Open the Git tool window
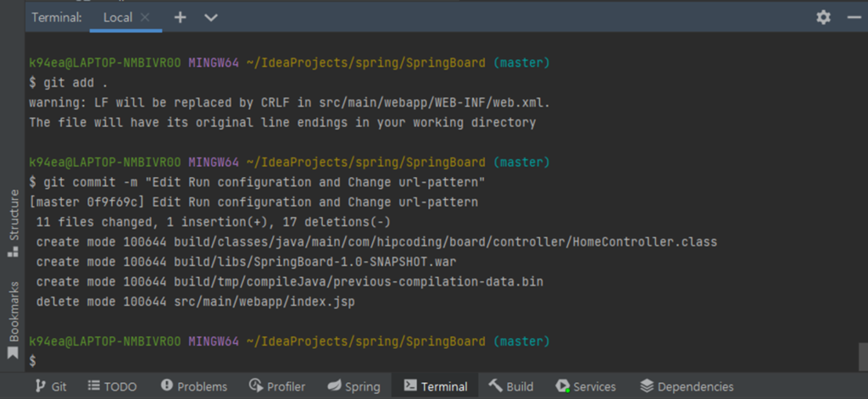Screen dimensions: 868x399 (x=50, y=386)
